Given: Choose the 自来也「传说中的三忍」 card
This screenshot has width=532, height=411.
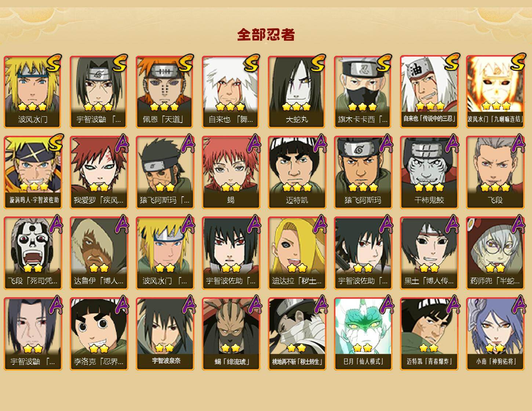Looking at the screenshot, I should click(429, 92).
